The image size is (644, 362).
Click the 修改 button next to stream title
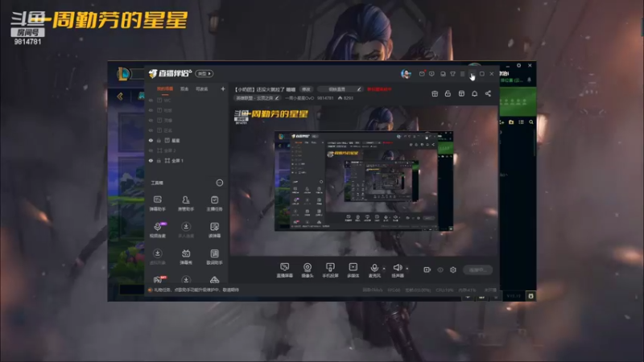(x=307, y=89)
